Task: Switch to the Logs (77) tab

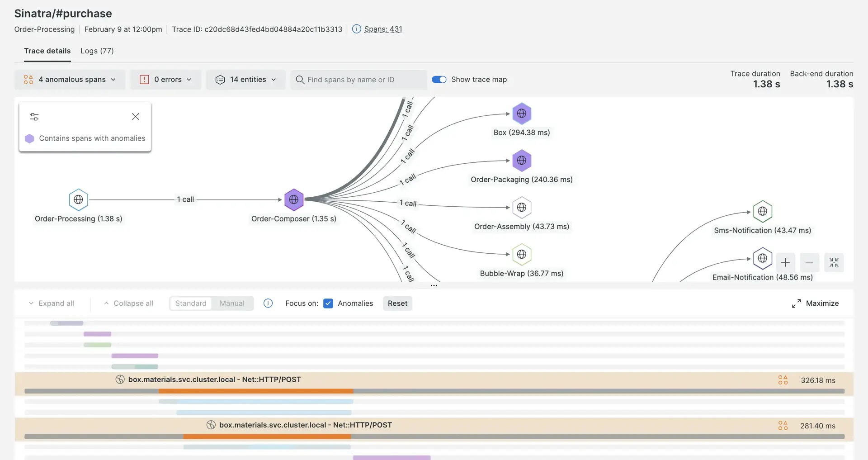Action: click(x=97, y=51)
